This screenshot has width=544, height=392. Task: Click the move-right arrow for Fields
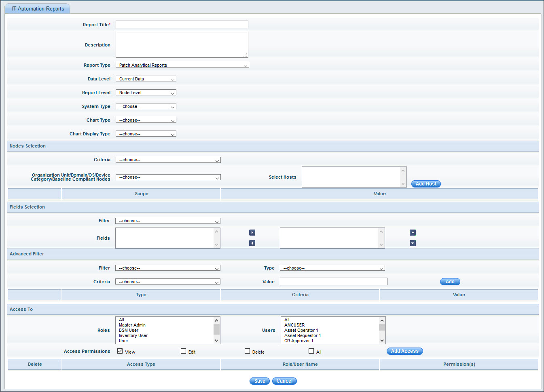tap(252, 233)
